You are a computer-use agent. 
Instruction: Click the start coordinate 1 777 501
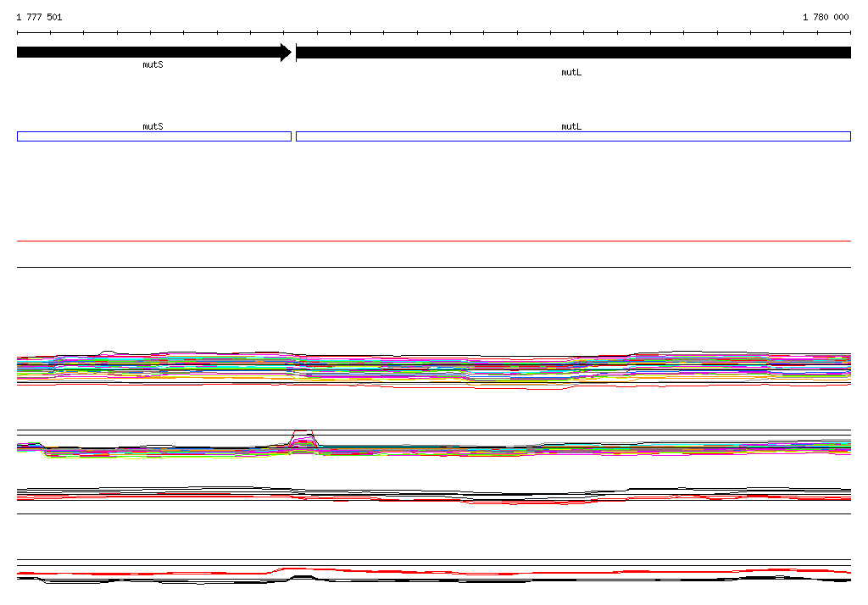39,17
